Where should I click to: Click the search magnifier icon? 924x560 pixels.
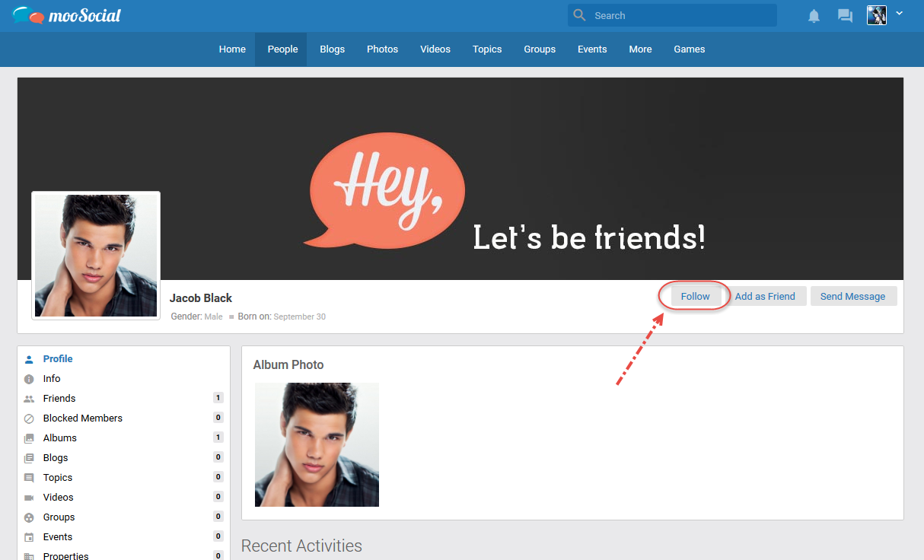(x=580, y=15)
